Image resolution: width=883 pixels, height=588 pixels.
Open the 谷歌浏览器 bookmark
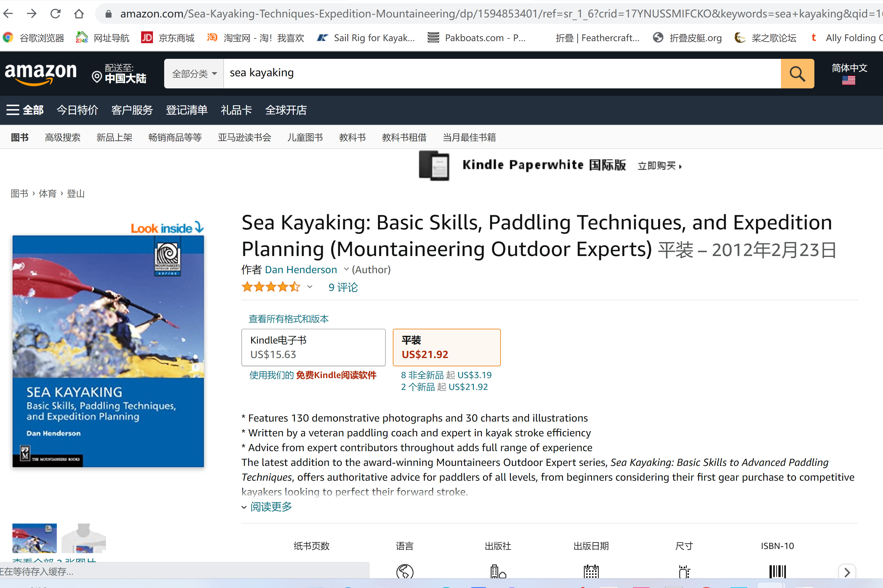pos(33,38)
